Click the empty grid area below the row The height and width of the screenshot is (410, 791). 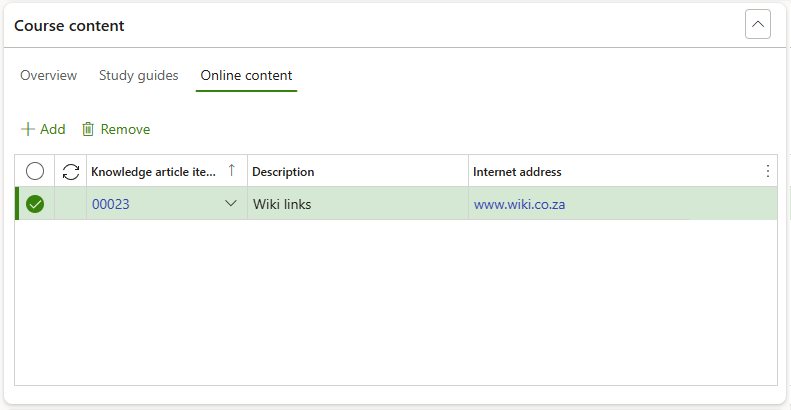pyautogui.click(x=395, y=300)
